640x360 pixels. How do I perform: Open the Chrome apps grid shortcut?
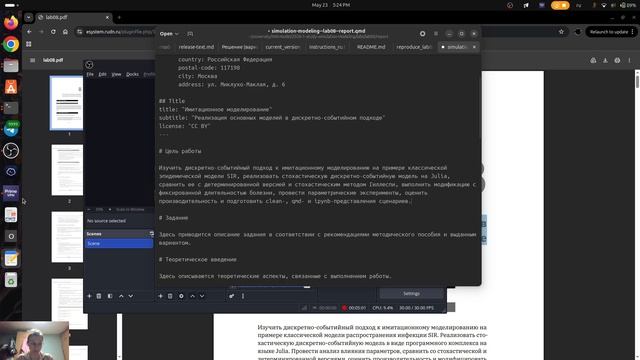coord(29,44)
